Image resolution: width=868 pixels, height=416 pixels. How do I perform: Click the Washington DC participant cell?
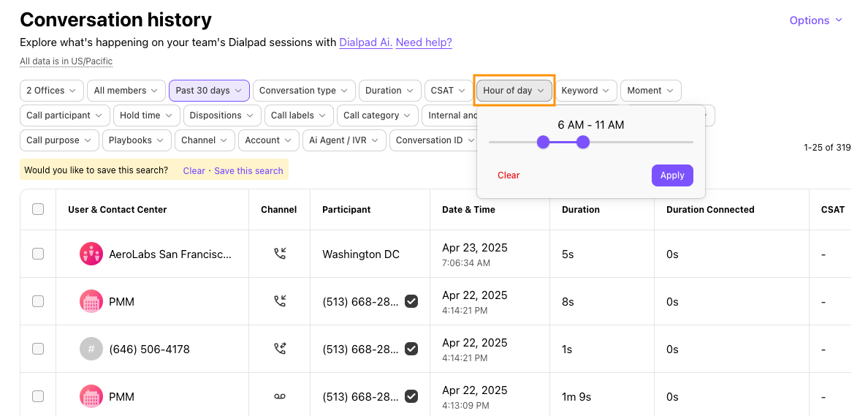369,254
